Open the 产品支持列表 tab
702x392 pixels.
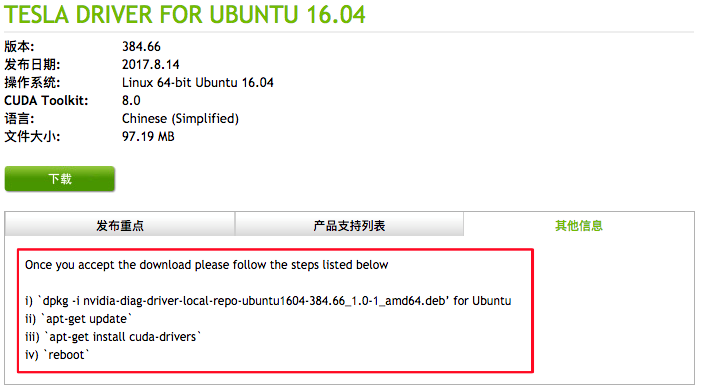pyautogui.click(x=349, y=225)
